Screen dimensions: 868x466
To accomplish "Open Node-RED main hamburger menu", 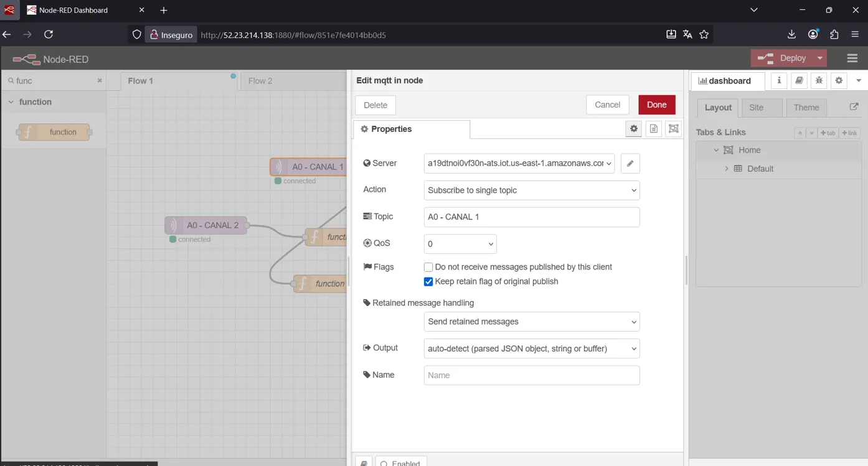I will click(x=852, y=58).
